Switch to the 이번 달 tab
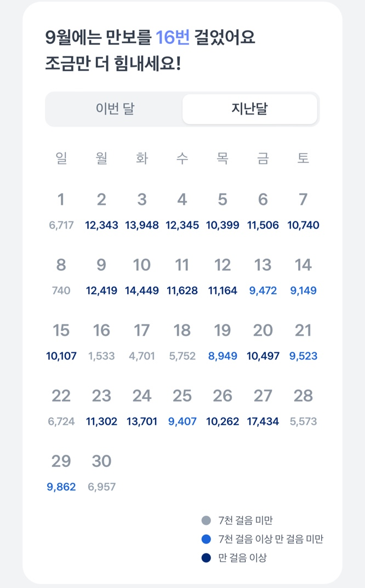The width and height of the screenshot is (365, 588). [x=115, y=109]
